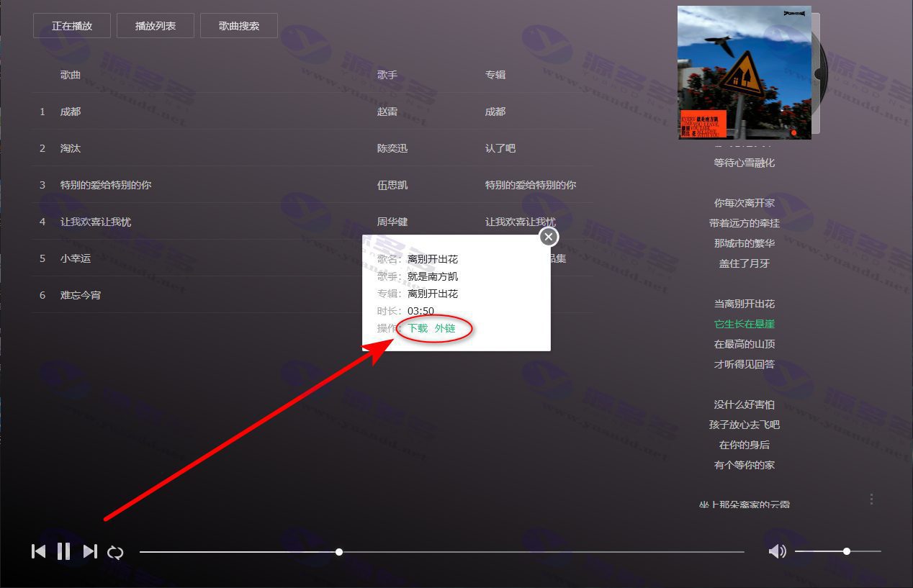The width and height of the screenshot is (913, 588).
Task: Click lyric line 盖住了月牙
Action: 745,263
